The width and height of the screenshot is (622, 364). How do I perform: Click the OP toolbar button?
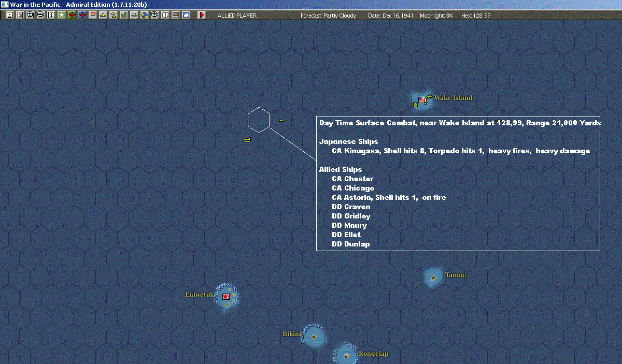coord(165,15)
